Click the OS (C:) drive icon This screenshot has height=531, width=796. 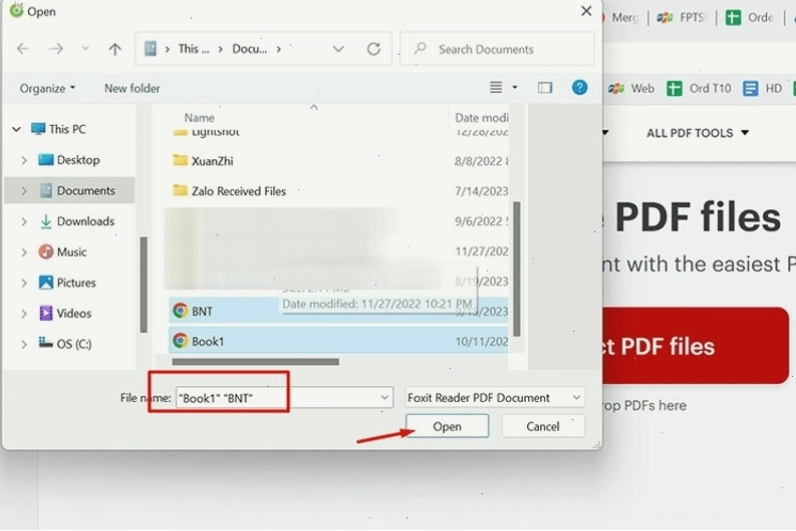tap(46, 343)
